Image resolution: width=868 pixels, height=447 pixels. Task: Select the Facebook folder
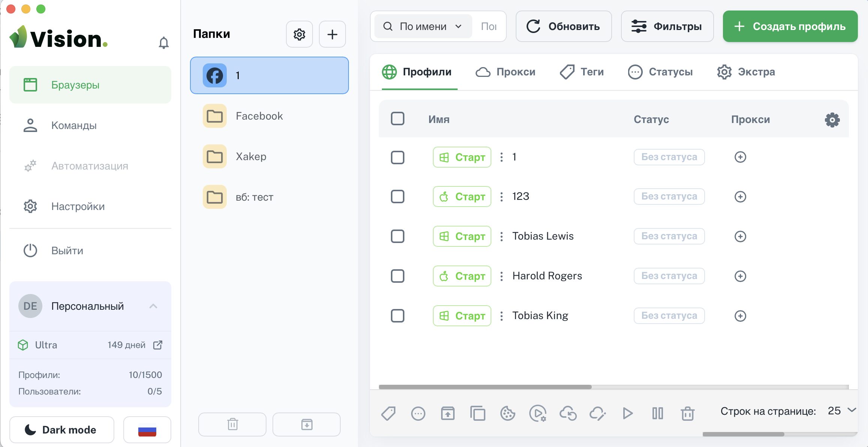(x=269, y=116)
